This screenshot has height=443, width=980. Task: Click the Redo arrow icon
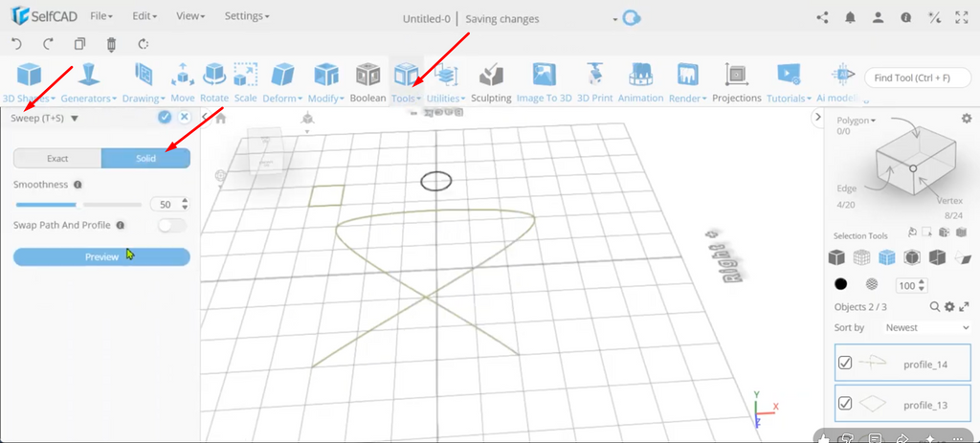coord(48,44)
